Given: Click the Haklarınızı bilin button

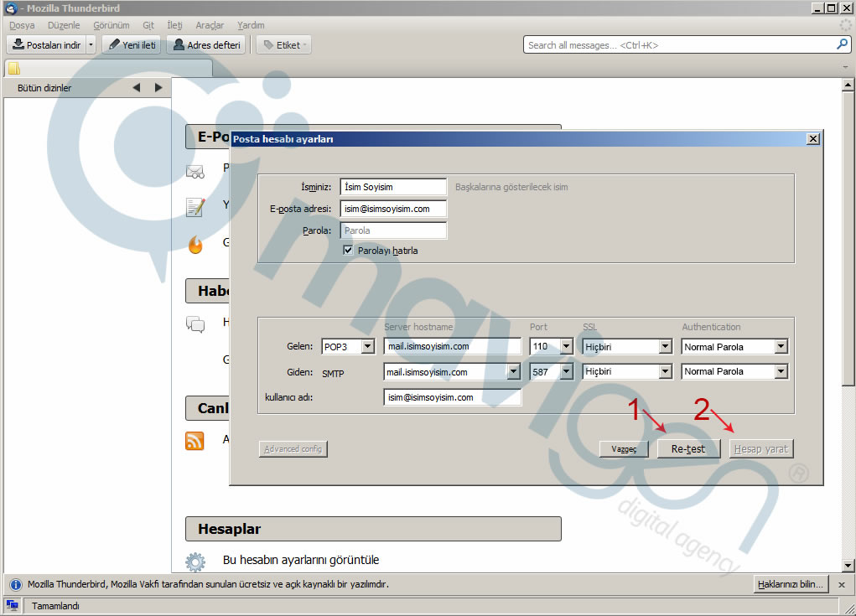Looking at the screenshot, I should [x=791, y=584].
